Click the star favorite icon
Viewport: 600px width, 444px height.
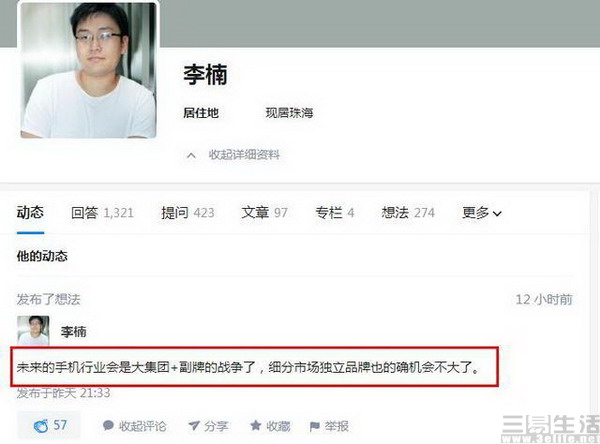pos(256,425)
